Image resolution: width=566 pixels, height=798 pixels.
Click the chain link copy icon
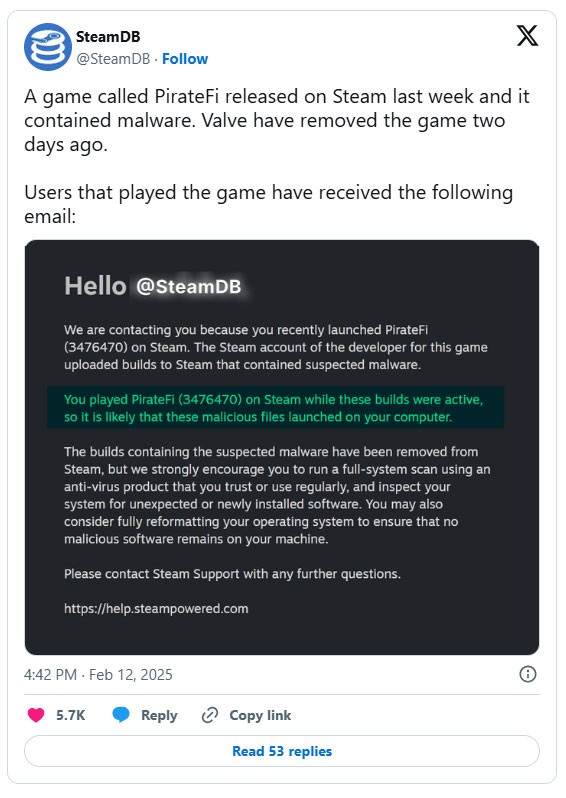coord(210,715)
